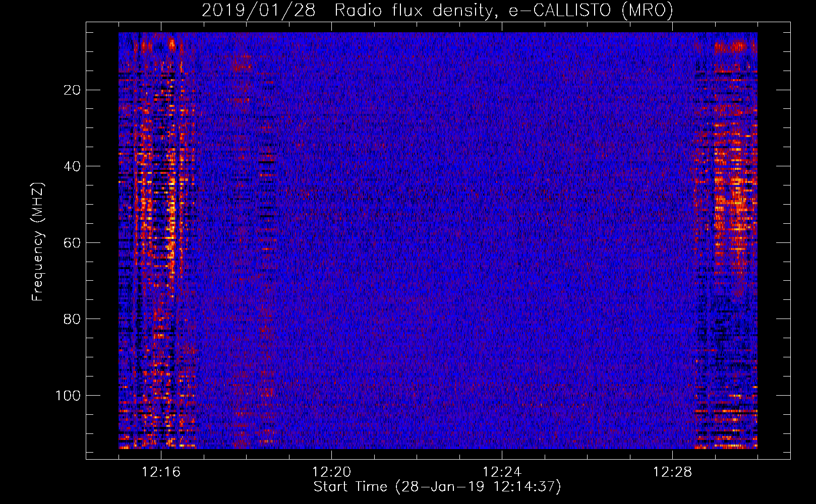Click the 40 MHz frequency tick label
The height and width of the screenshot is (504, 816).
point(72,166)
